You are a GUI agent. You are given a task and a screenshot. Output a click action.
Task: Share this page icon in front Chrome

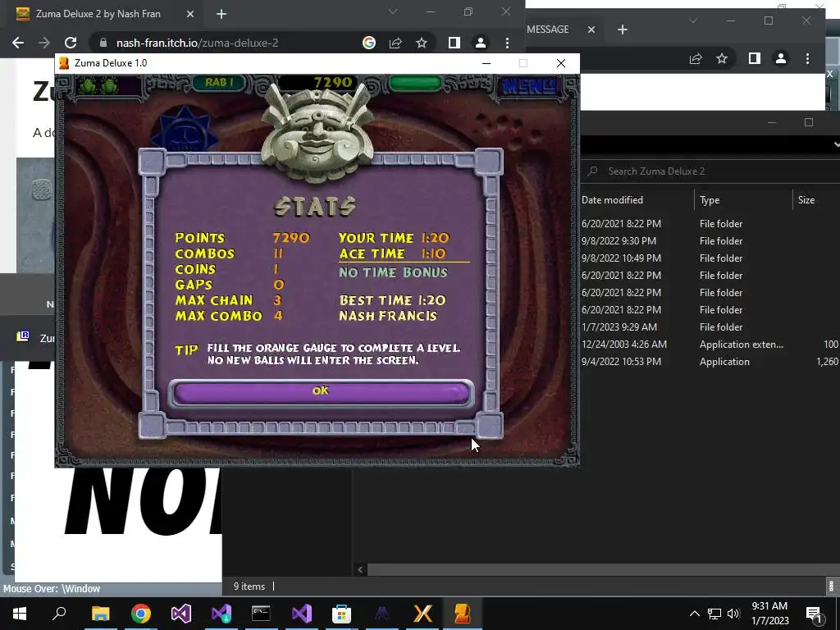[x=395, y=43]
